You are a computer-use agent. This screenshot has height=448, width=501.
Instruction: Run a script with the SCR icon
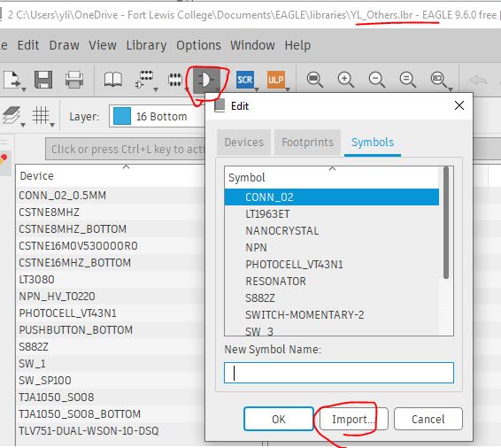[245, 80]
